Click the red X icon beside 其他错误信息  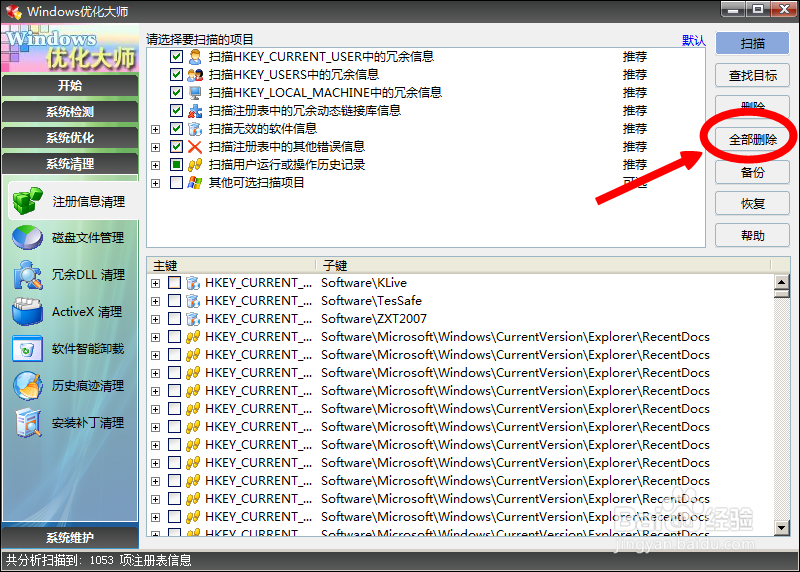point(194,147)
